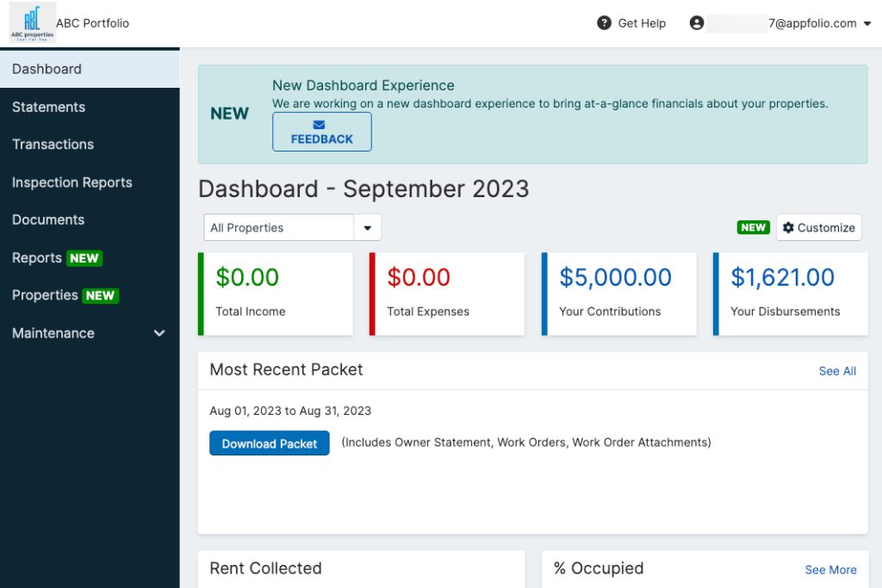
Task: Open Documents in sidebar
Action: (90, 220)
